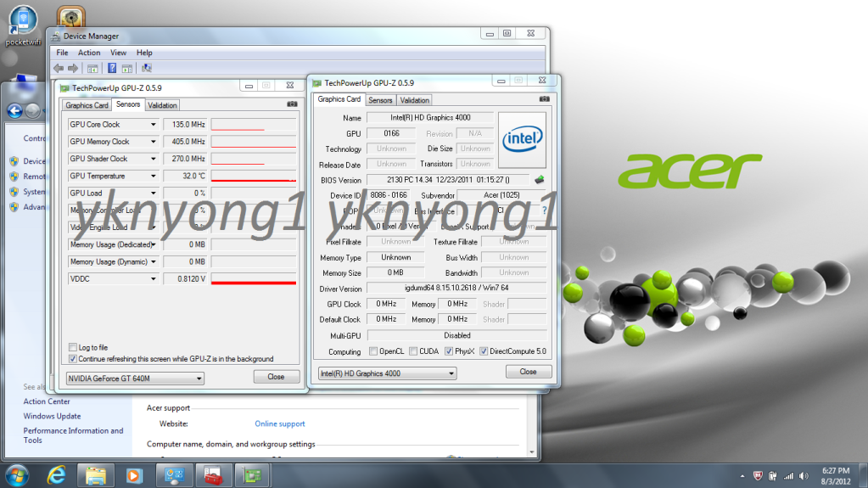Click the McAfee tray icon
The width and height of the screenshot is (868, 488).
pyautogui.click(x=758, y=476)
